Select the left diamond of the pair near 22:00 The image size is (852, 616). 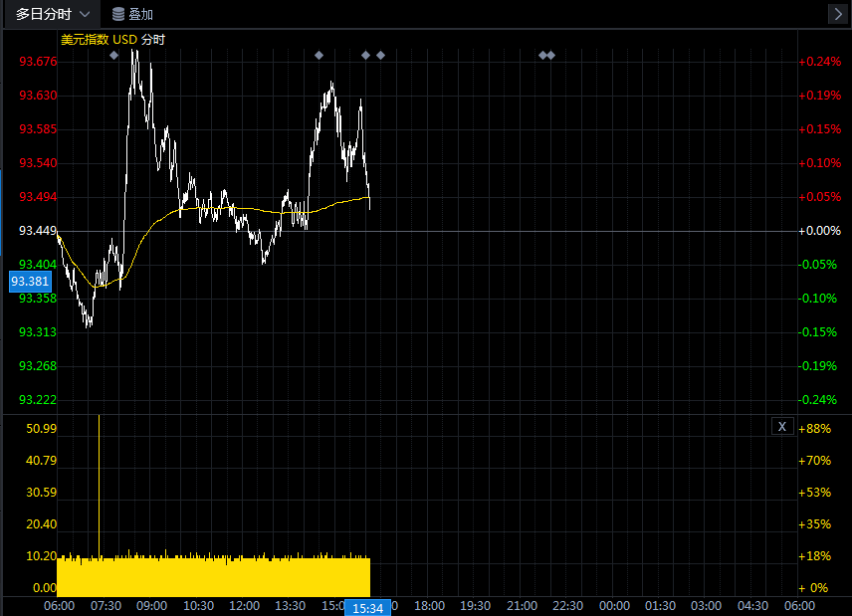pyautogui.click(x=542, y=55)
